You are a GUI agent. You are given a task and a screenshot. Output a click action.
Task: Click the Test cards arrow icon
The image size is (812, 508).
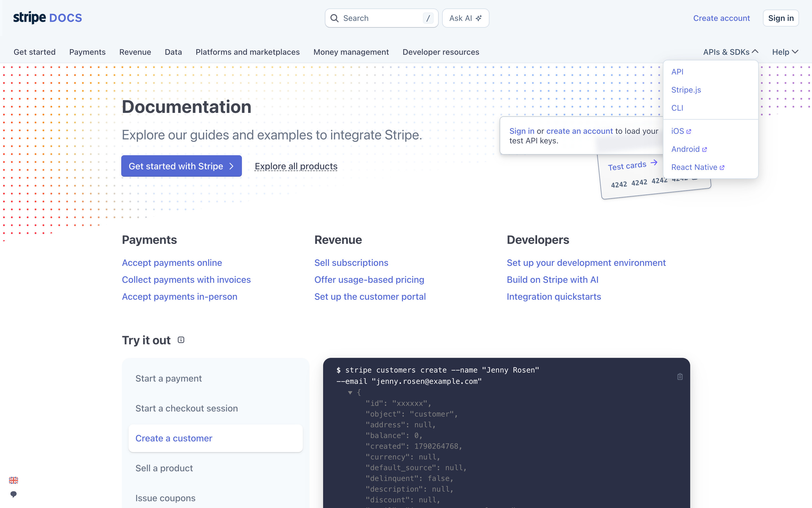click(x=654, y=163)
